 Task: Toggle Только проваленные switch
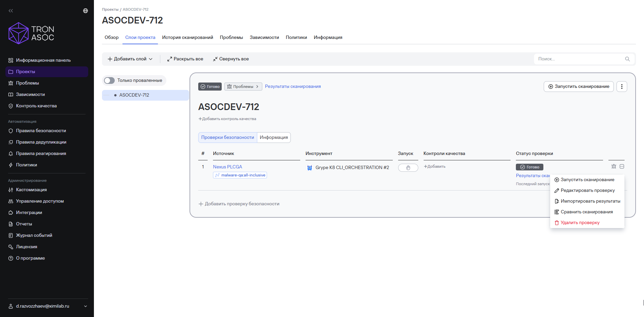pos(109,80)
